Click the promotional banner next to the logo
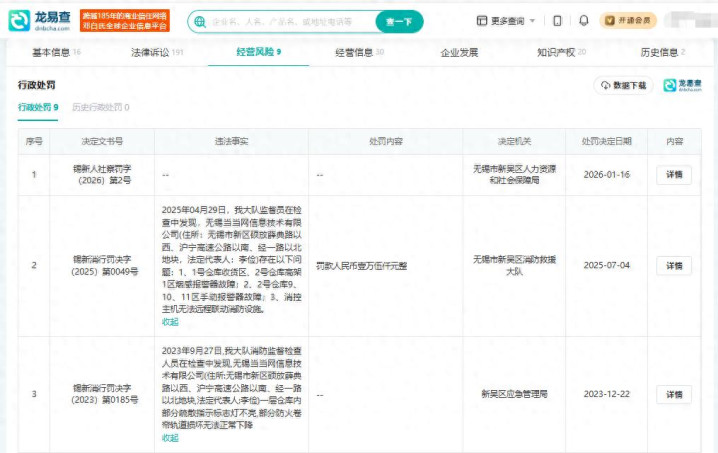The image size is (718, 453). [x=126, y=20]
